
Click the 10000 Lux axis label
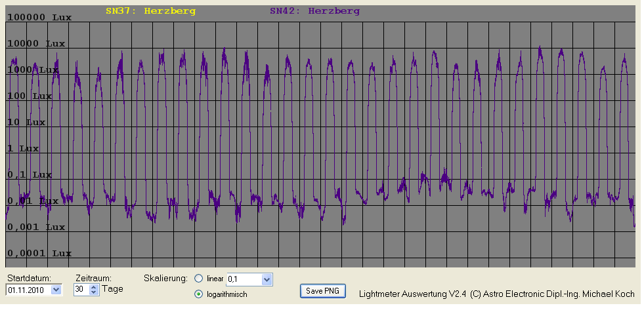coord(36,44)
